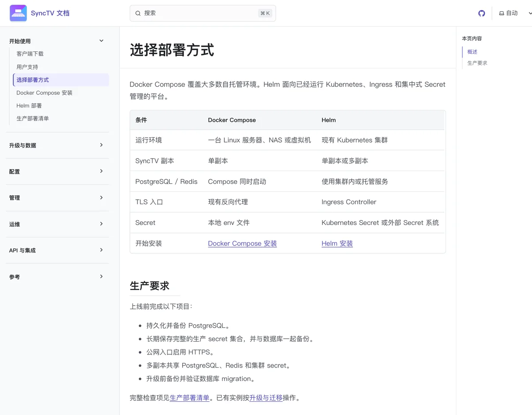This screenshot has width=532, height=415.
Task: Jump to 生产要求 in page contents
Action: tap(477, 63)
